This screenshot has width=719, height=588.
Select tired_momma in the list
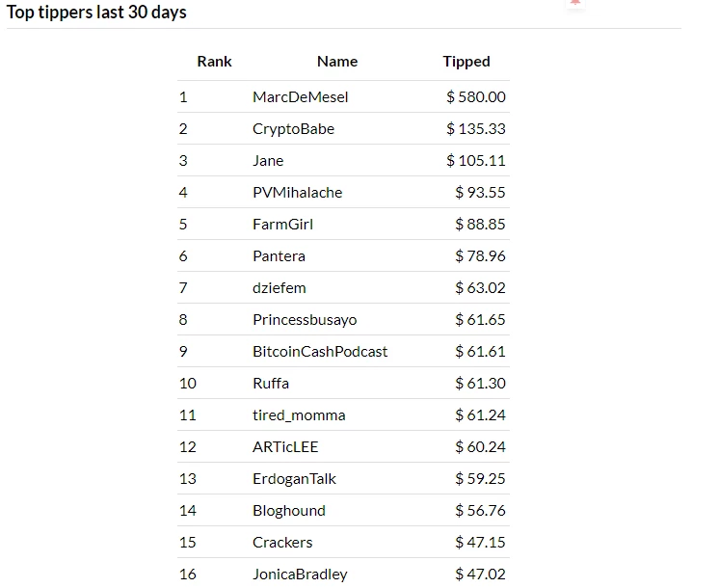(299, 415)
